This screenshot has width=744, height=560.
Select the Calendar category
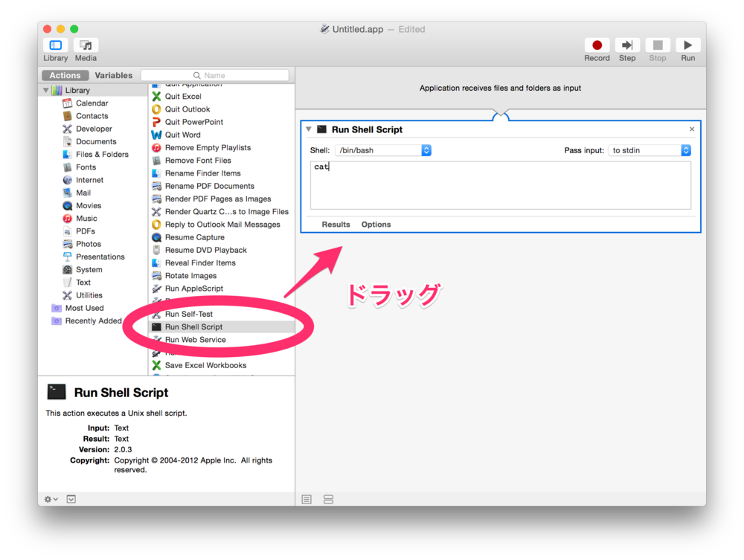click(92, 103)
